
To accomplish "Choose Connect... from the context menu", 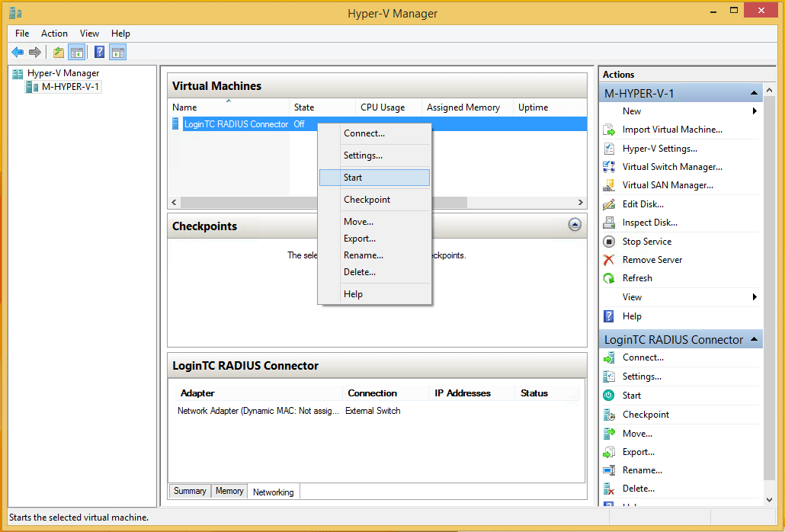I will pos(374,133).
